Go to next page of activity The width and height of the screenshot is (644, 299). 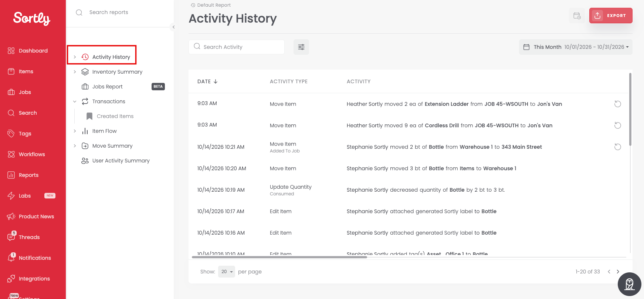(618, 272)
